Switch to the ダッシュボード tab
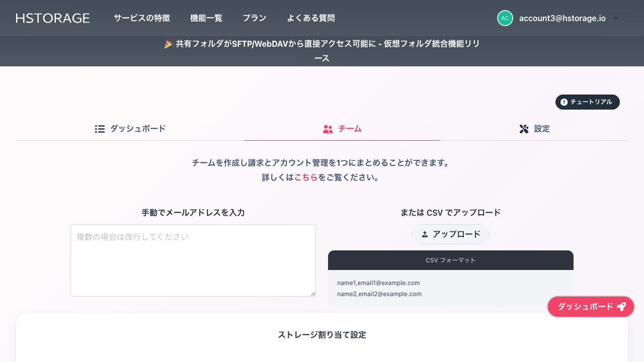The width and height of the screenshot is (644, 362). point(130,129)
